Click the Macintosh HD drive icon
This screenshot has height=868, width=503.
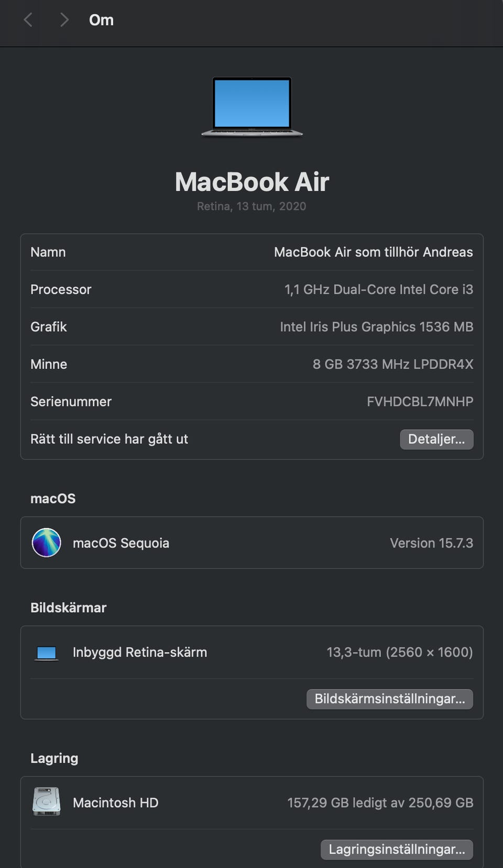pyautogui.click(x=47, y=802)
